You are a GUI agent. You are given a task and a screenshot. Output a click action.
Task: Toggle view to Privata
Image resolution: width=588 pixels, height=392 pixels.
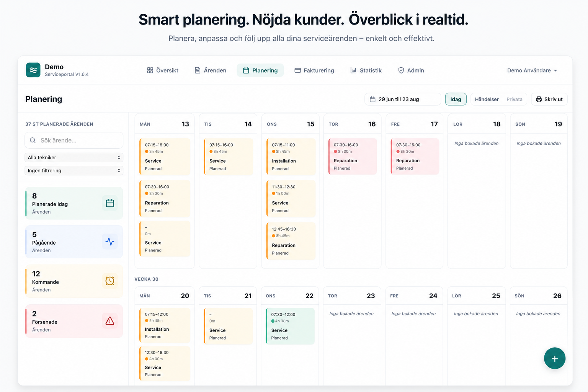coord(514,100)
